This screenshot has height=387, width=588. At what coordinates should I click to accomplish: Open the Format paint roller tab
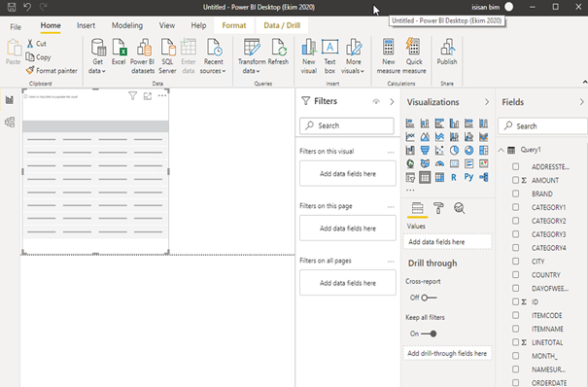click(x=438, y=208)
